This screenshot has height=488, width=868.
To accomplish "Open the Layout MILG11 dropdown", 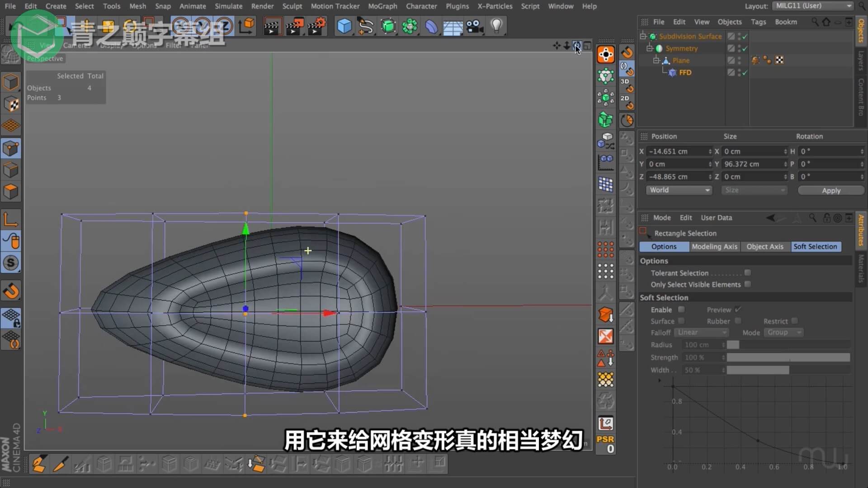I will [812, 6].
